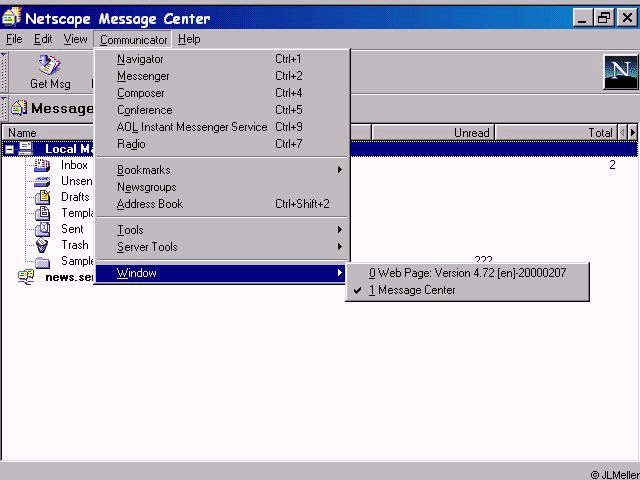Click the news server icon
The width and height of the screenshot is (640, 480).
point(26,277)
